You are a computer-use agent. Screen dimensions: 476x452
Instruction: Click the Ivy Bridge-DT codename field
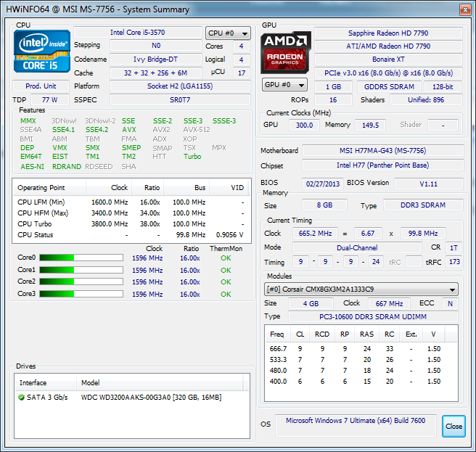156,59
